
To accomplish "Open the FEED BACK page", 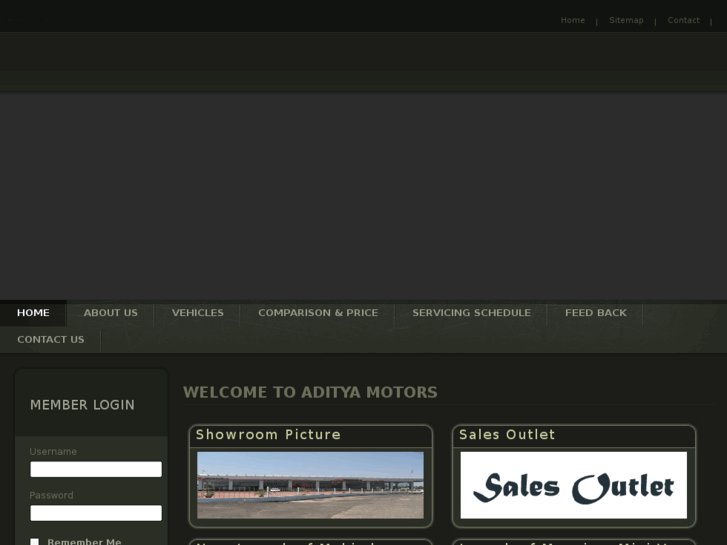I will [596, 313].
